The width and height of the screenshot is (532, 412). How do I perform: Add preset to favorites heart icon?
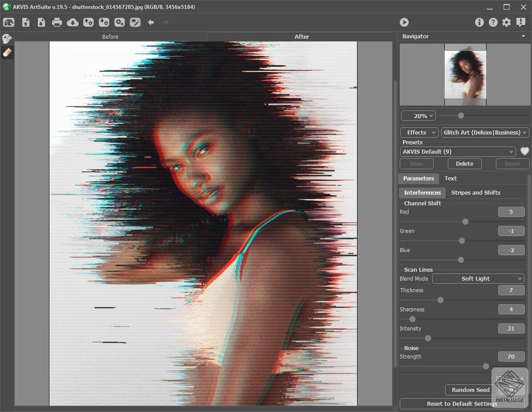point(524,151)
